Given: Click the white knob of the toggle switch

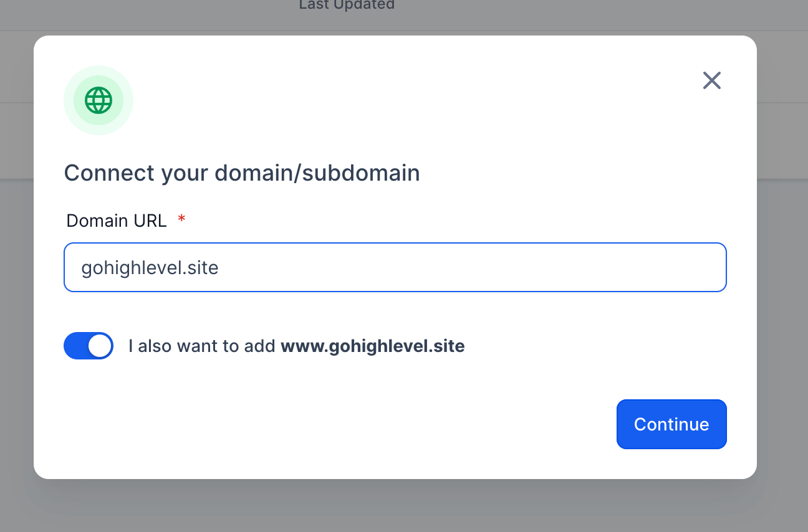Looking at the screenshot, I should tap(100, 346).
